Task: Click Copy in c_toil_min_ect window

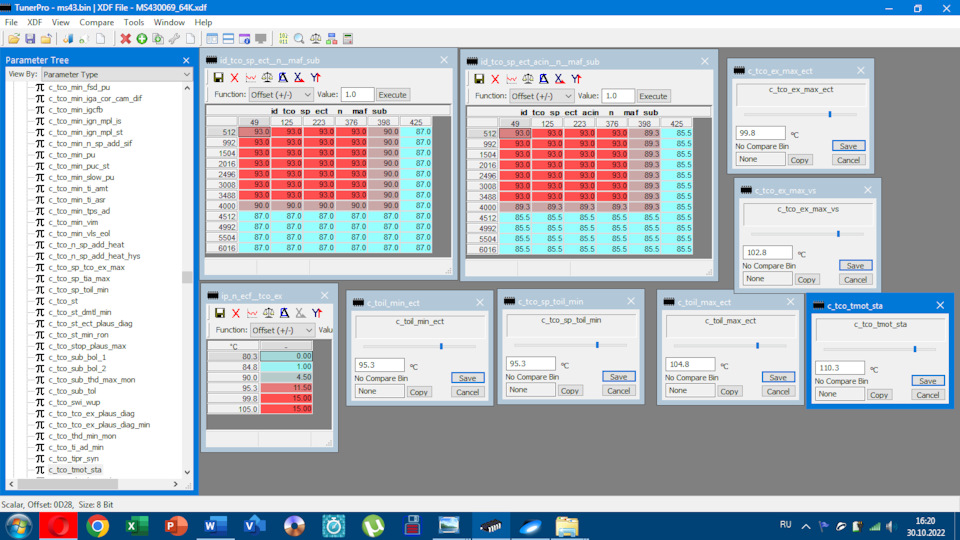Action: point(419,392)
